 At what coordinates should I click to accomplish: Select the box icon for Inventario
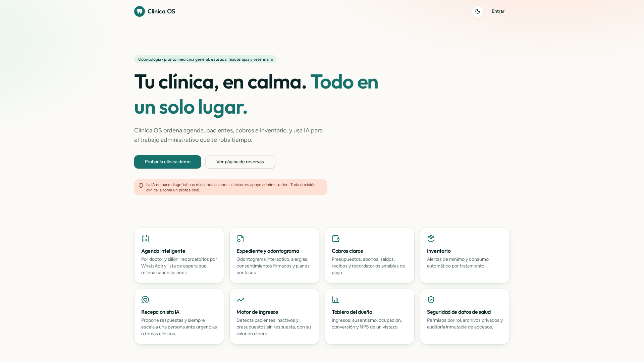[x=431, y=239]
